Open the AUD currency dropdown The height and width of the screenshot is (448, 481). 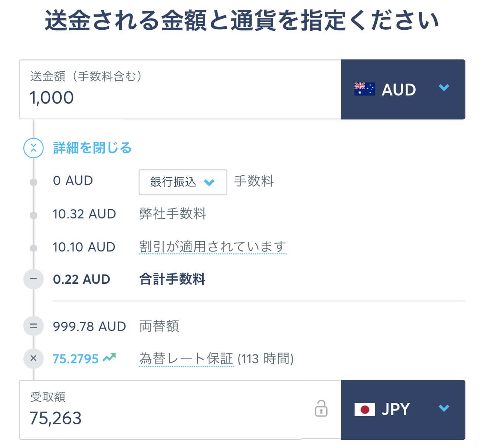tap(403, 89)
